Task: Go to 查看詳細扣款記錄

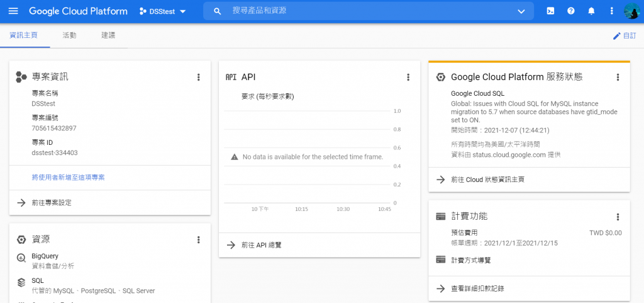Action: (x=478, y=289)
